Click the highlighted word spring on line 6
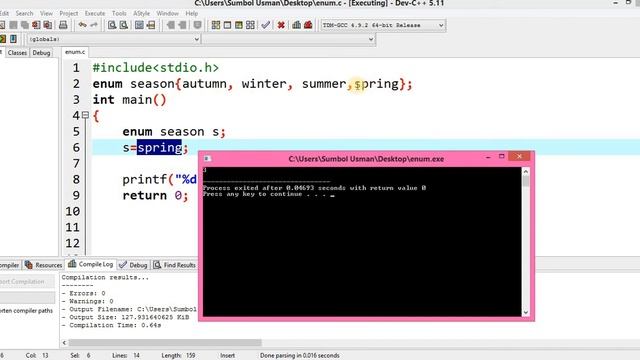The width and height of the screenshot is (640, 360). (x=159, y=147)
